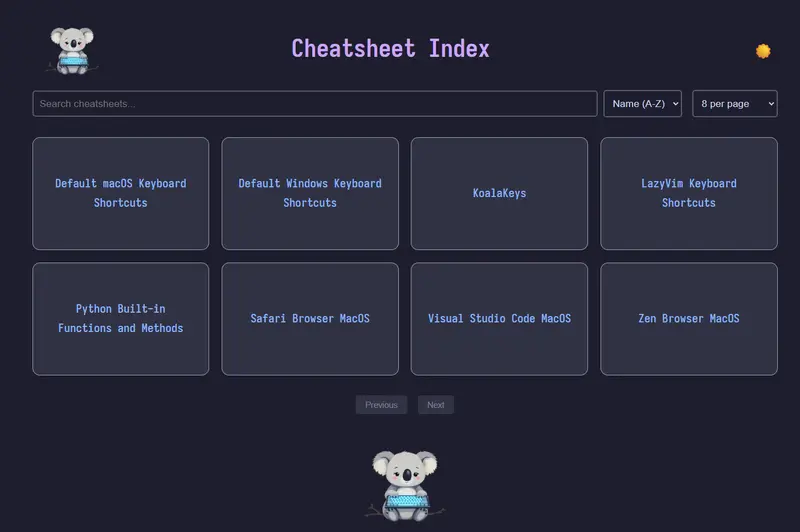
Task: Open Python Built-in Functions and Methods card
Action: tap(120, 319)
